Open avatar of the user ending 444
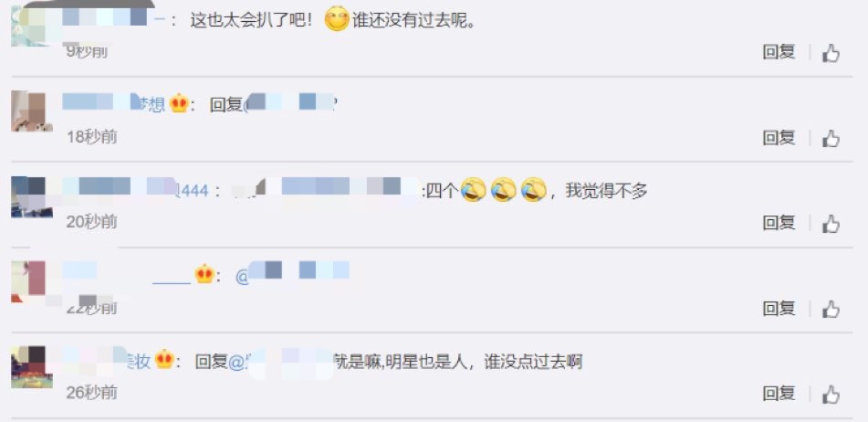Viewport: 868px width, 422px height. tap(32, 196)
